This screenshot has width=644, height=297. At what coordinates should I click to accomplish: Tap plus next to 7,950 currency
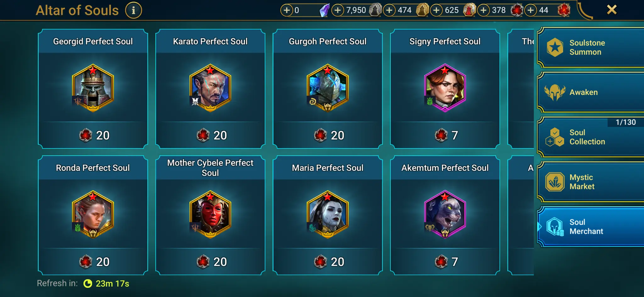337,10
